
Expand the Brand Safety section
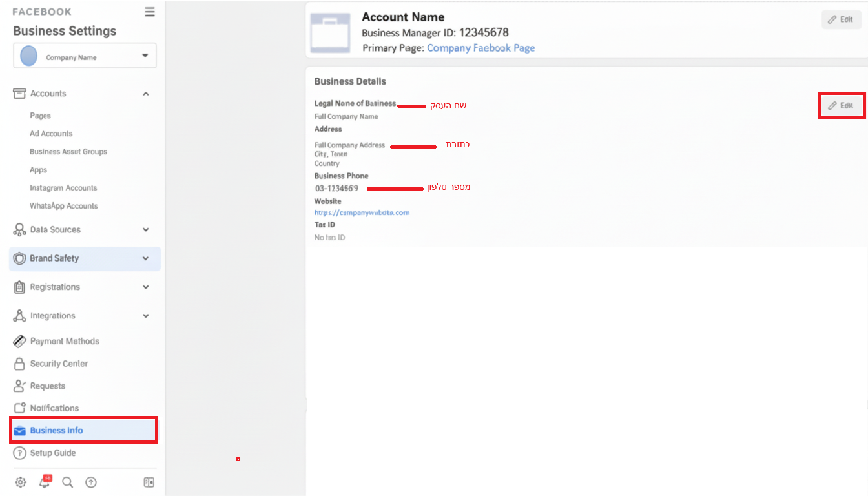pyautogui.click(x=146, y=258)
